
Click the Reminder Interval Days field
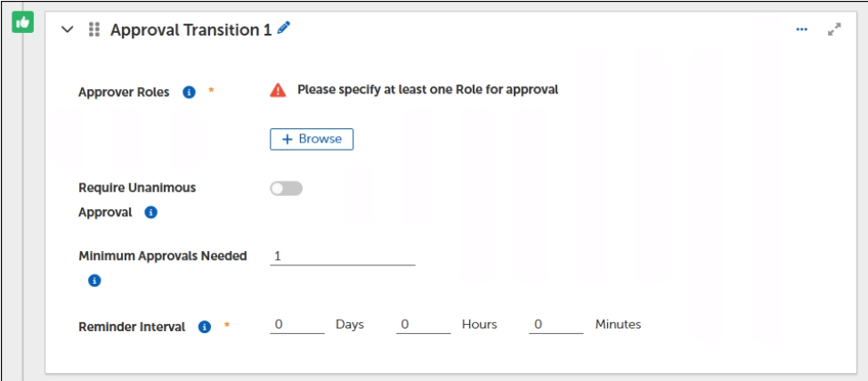(297, 325)
